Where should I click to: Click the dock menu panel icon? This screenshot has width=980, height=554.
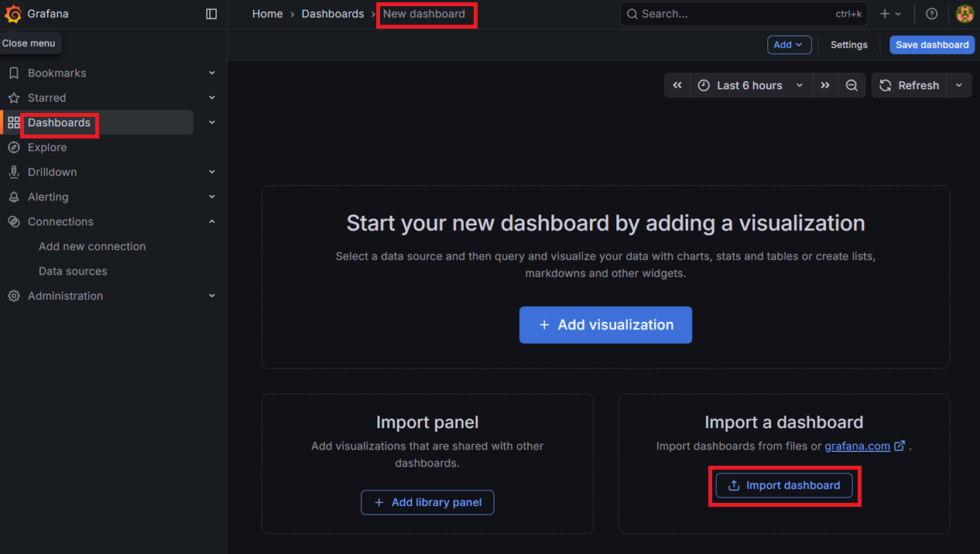click(x=211, y=14)
